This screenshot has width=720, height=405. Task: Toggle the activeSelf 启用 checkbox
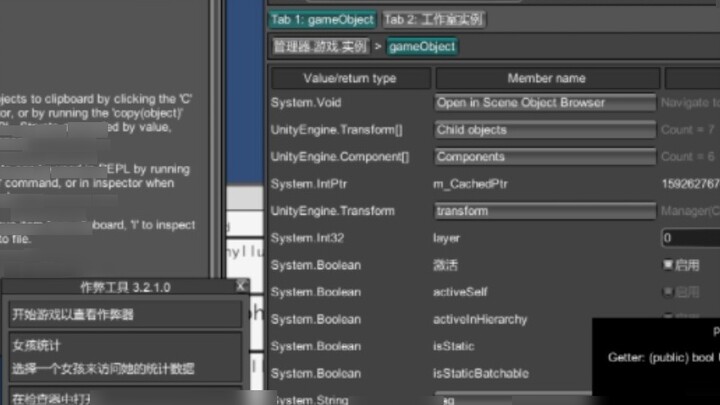668,292
